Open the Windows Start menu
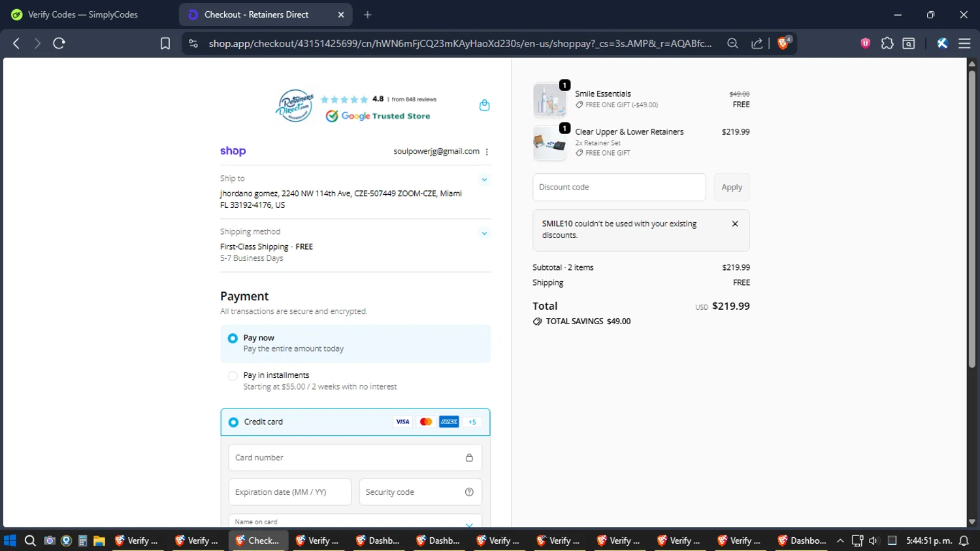The width and height of the screenshot is (980, 551). pos(10,541)
